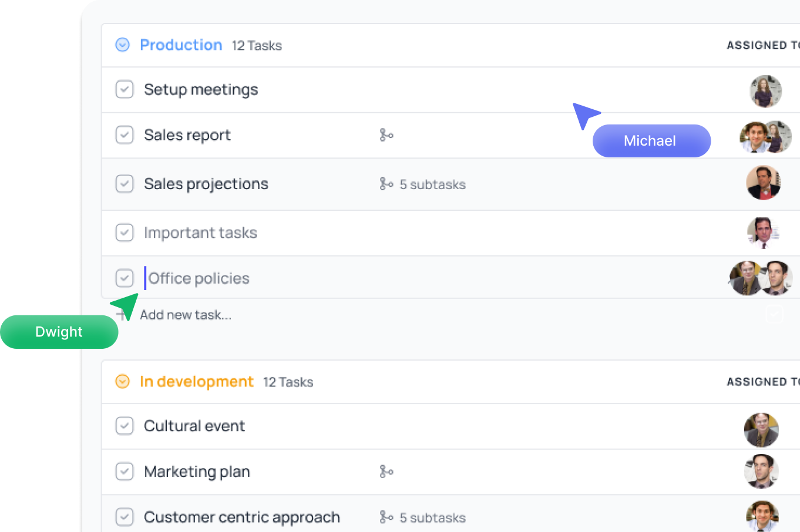Screen dimensions: 800x532
Task: Open the Important tasks item
Action: pyautogui.click(x=200, y=233)
